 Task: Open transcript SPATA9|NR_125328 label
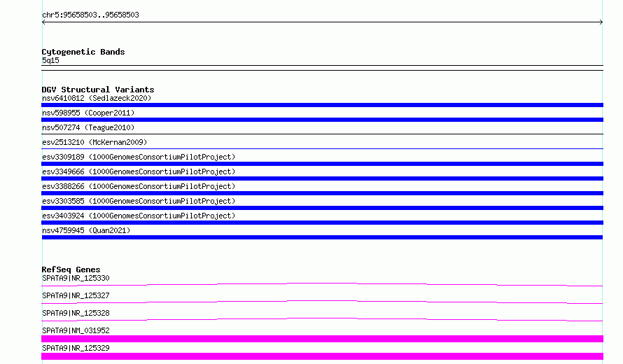76,313
